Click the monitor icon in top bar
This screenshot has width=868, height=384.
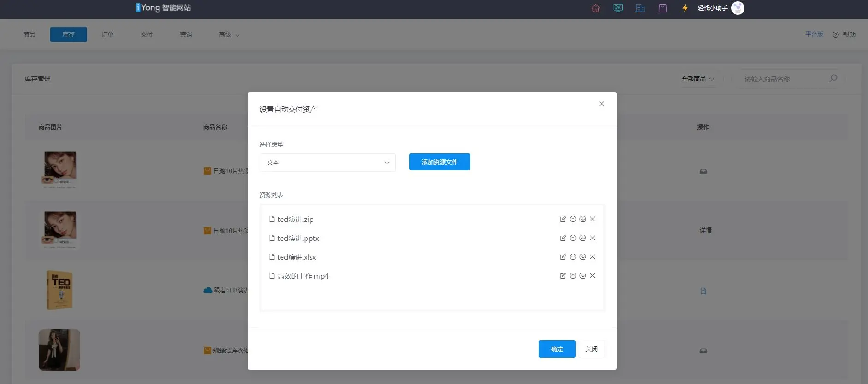[x=618, y=8]
